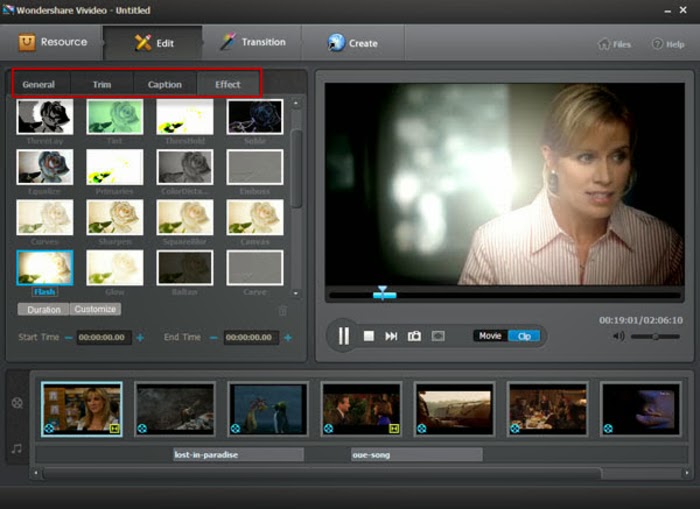Select the Effect sub-tab
Viewport: 700px width, 509px height.
click(x=228, y=84)
